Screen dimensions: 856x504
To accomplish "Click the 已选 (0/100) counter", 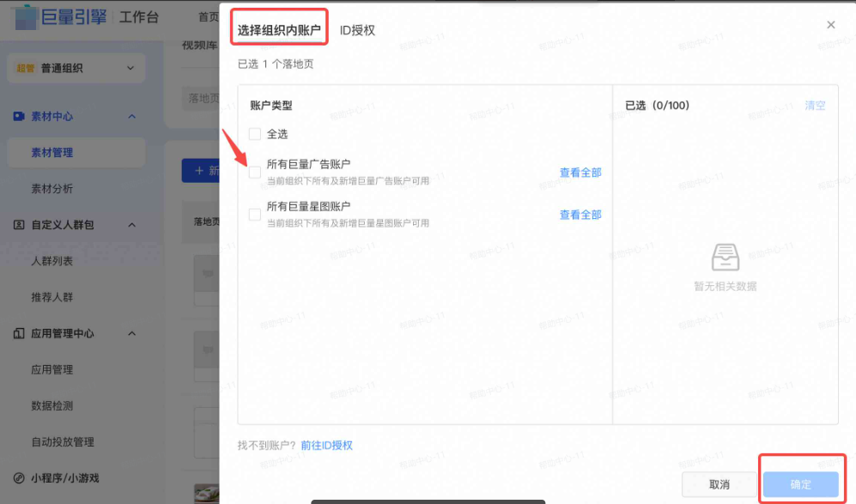I will tap(658, 106).
